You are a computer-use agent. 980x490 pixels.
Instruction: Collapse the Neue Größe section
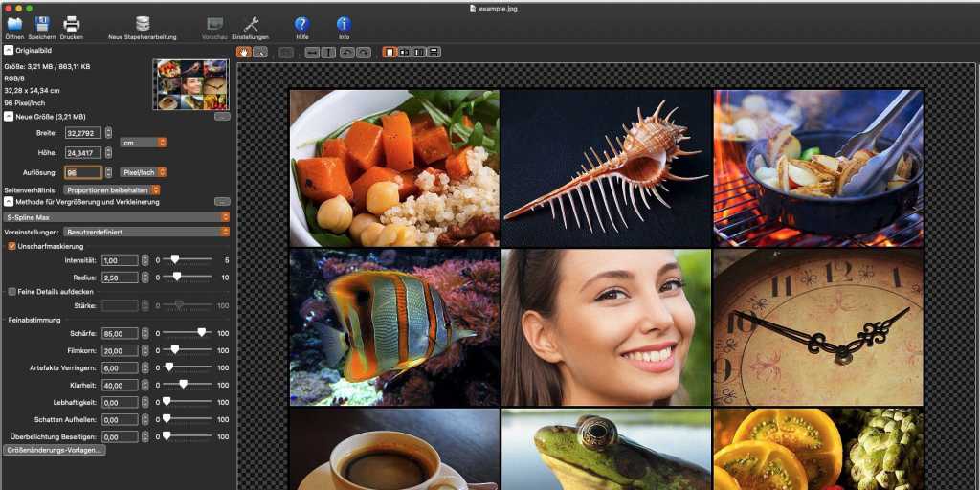click(9, 116)
